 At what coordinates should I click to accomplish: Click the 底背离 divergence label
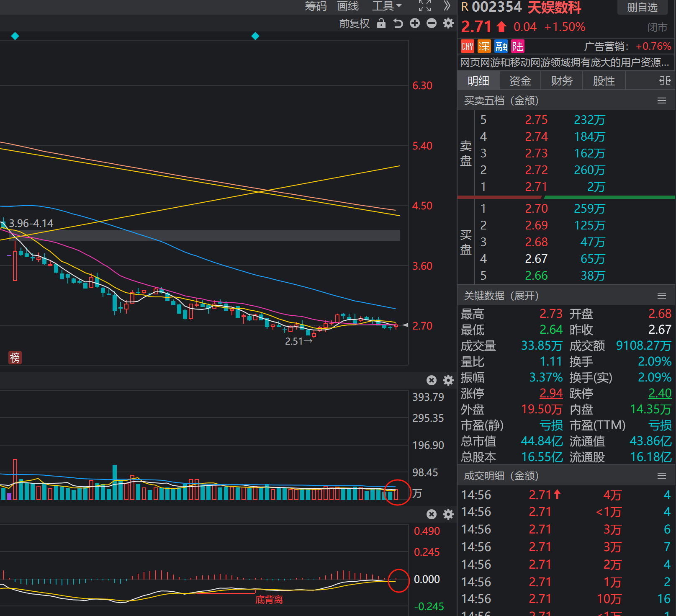[269, 600]
